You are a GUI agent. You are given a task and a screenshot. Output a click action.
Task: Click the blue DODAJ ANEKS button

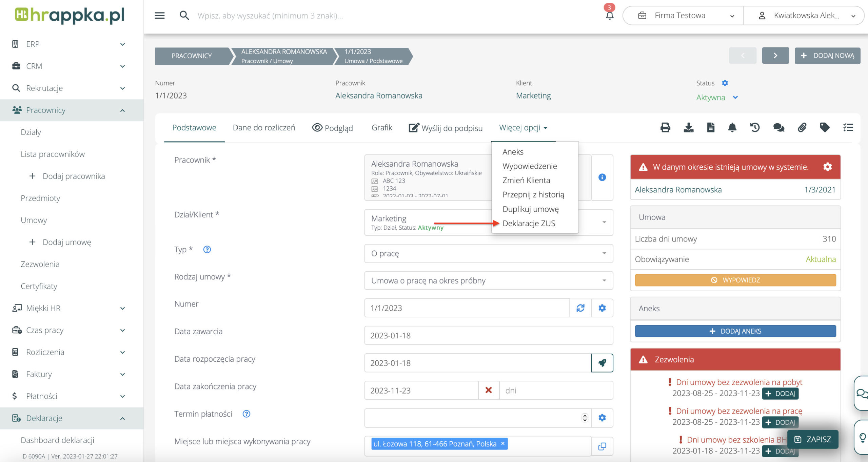pos(735,331)
